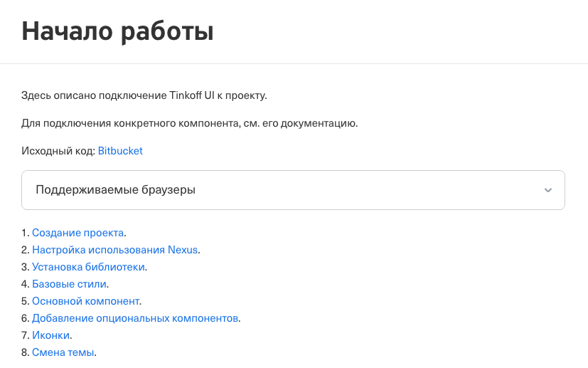Open Добавление опциональных компонентов link
Image resolution: width=588 pixels, height=368 pixels.
coord(135,318)
